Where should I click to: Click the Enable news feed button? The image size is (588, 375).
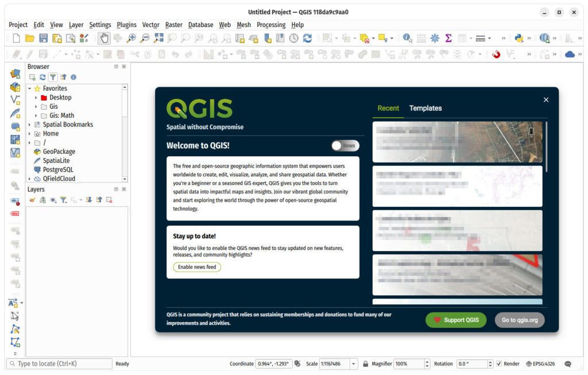pos(197,267)
